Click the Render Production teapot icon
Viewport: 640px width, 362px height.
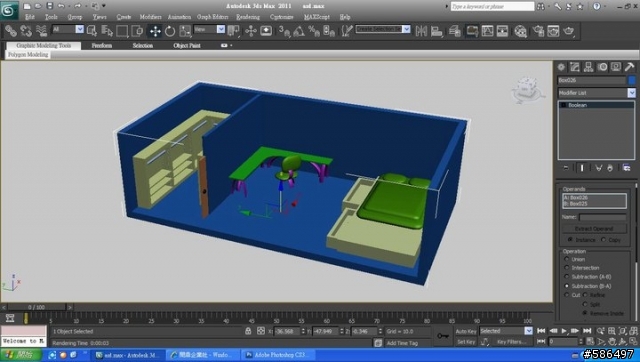569,31
